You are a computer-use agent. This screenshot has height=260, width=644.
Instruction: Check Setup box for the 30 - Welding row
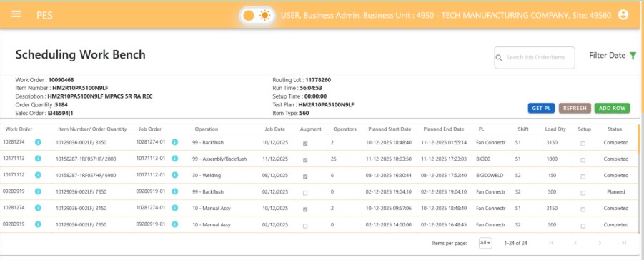click(583, 176)
